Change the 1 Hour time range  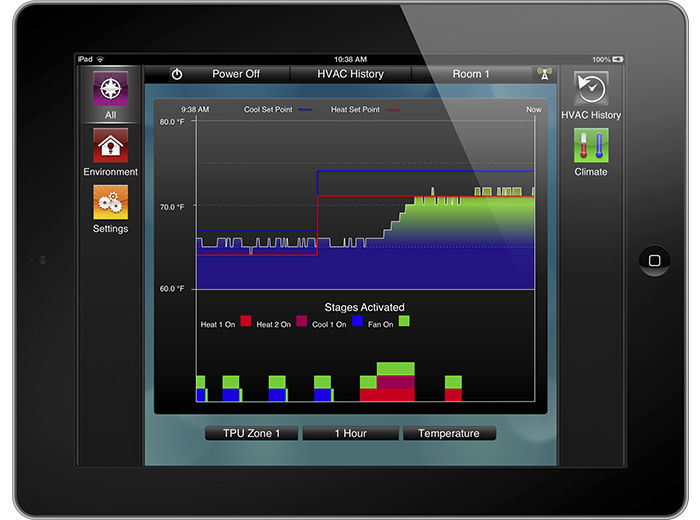click(x=350, y=433)
